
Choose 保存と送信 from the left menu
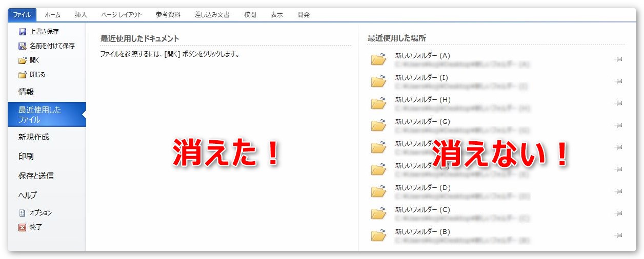(x=36, y=176)
